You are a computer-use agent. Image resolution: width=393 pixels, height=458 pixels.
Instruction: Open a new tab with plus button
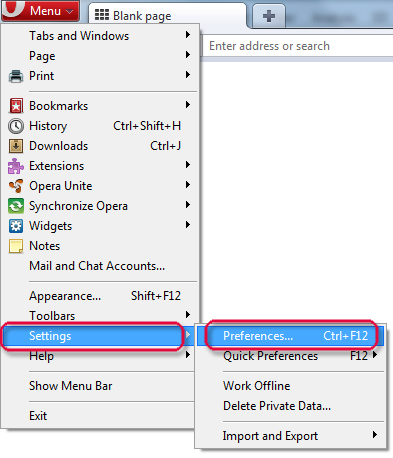point(269,16)
